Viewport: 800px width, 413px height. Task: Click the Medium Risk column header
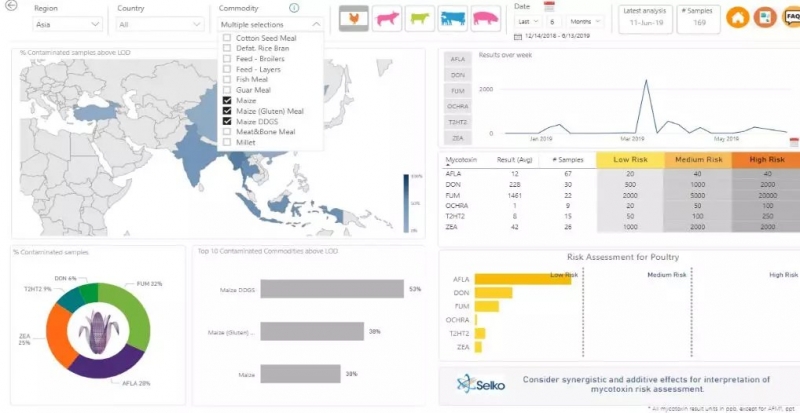coord(698,160)
